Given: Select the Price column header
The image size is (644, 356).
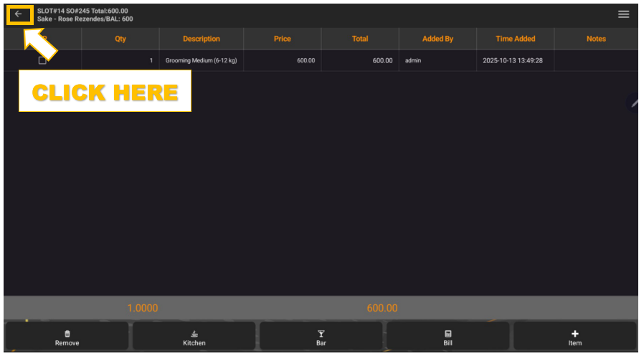Looking at the screenshot, I should coord(283,39).
